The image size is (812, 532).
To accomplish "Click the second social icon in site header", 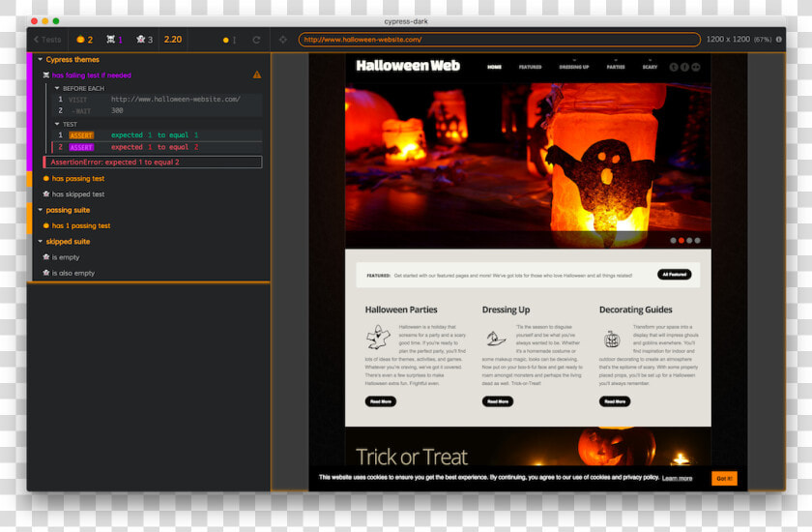I will tap(684, 67).
